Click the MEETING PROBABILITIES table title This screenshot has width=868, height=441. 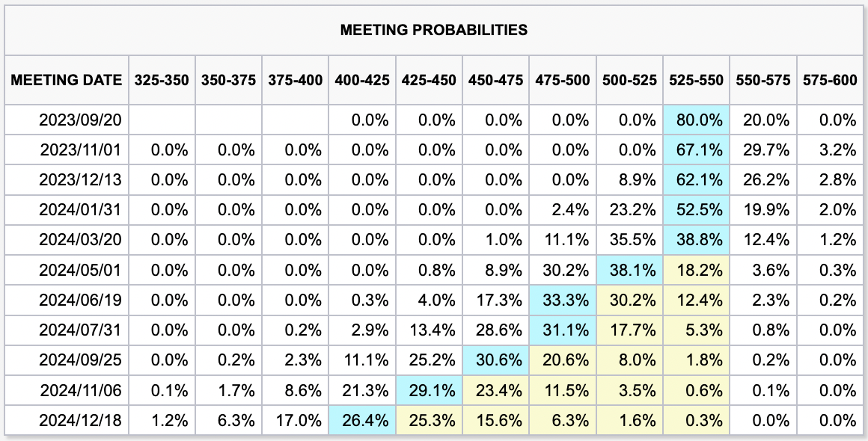pyautogui.click(x=433, y=31)
